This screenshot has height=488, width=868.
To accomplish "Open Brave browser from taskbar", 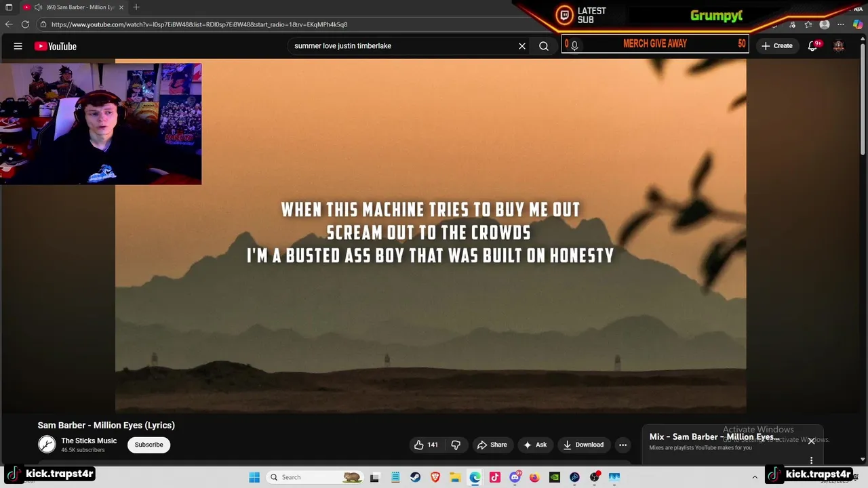I will pyautogui.click(x=435, y=477).
